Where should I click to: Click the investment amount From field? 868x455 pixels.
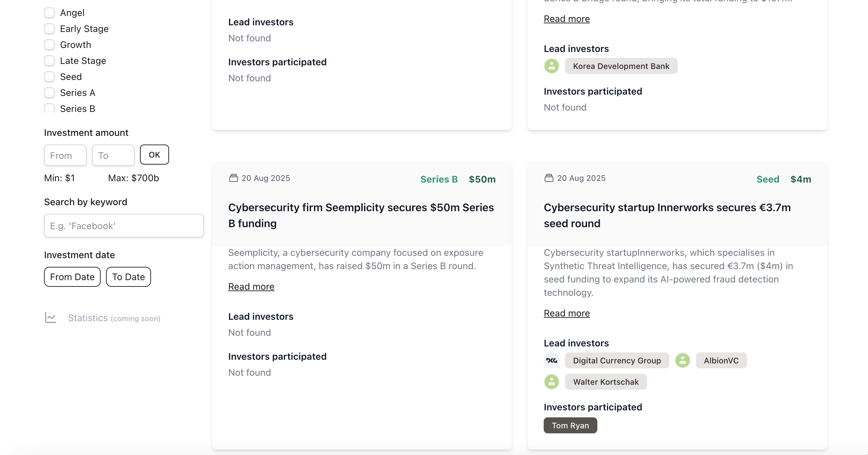coord(65,155)
